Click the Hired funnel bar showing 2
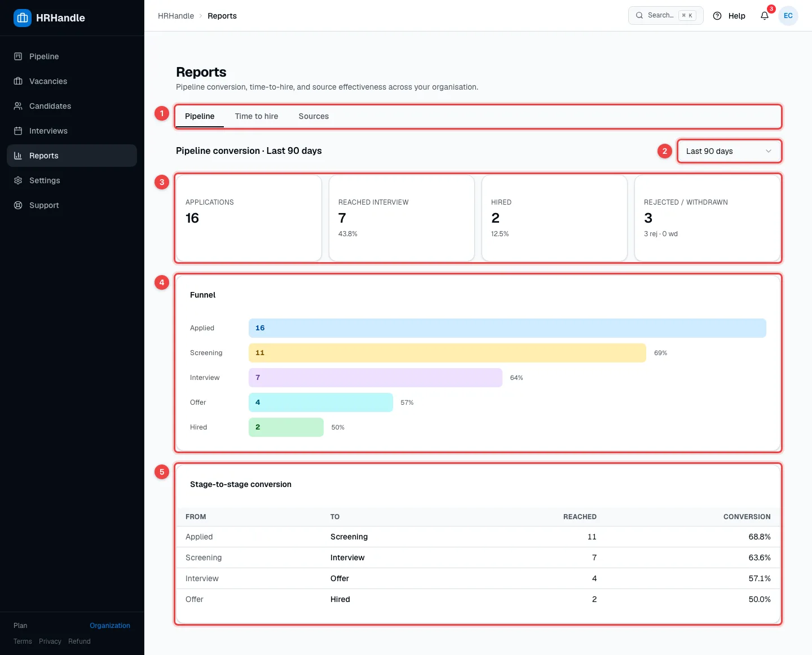The height and width of the screenshot is (655, 812). [x=286, y=427]
